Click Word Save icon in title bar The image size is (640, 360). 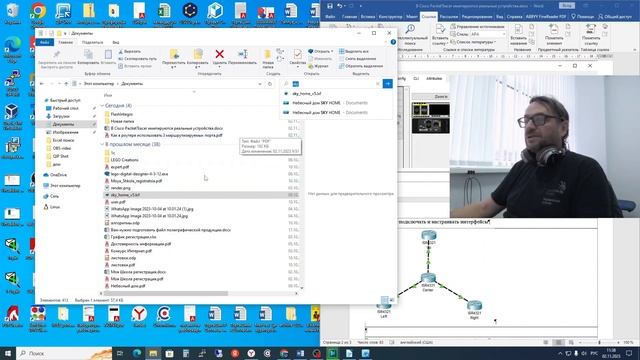coord(330,6)
